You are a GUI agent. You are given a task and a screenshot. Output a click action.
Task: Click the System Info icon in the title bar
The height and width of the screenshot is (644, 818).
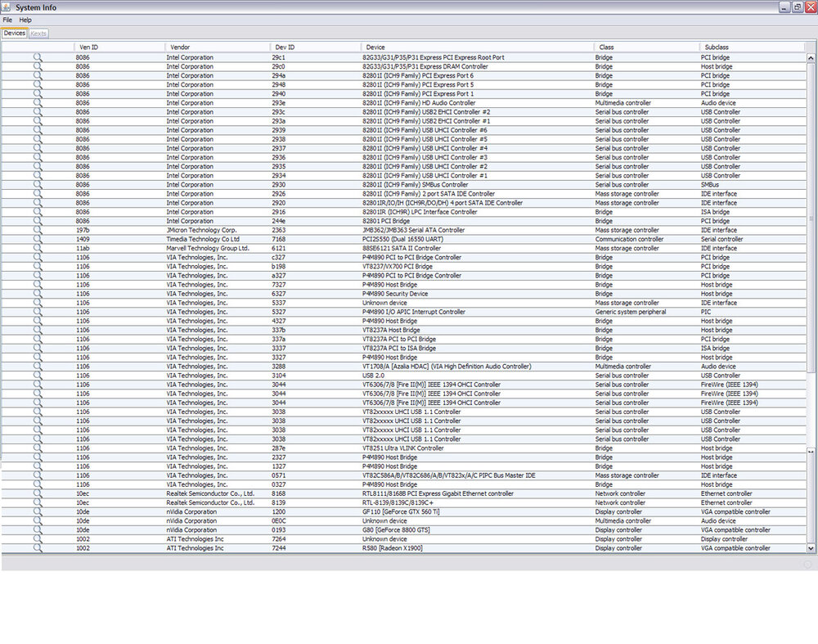tap(7, 7)
